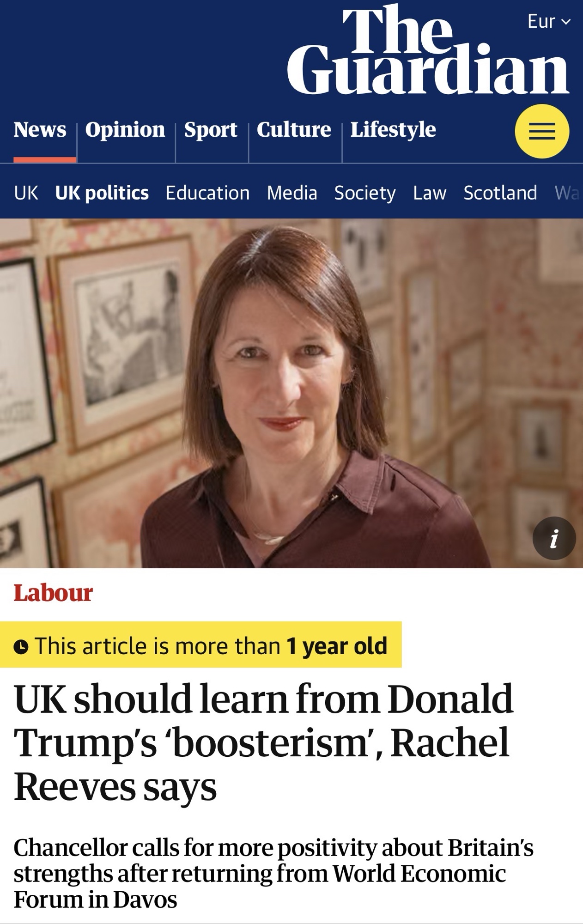Navigate to the UK subsection
Viewport: 583px width, 924px height.
[x=26, y=193]
